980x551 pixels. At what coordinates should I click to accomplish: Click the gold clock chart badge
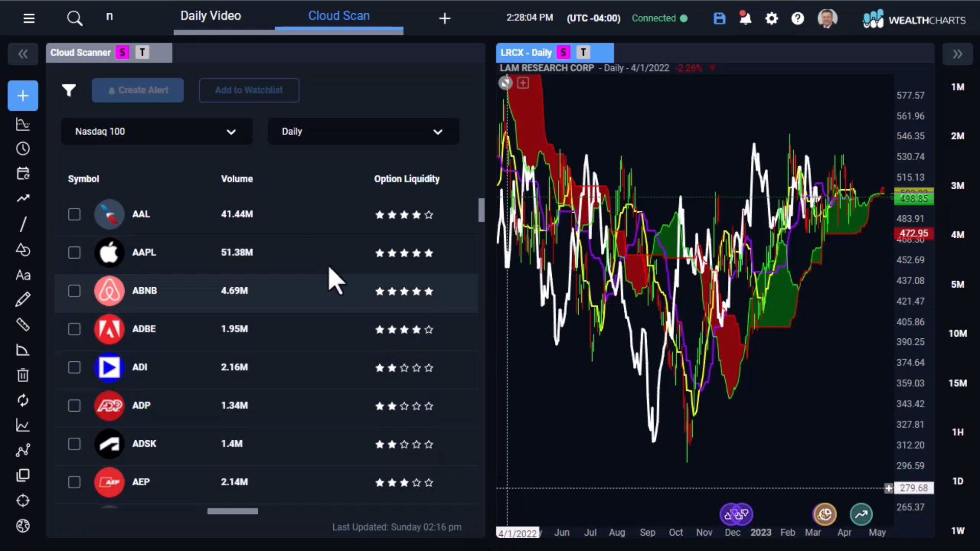[x=825, y=514]
